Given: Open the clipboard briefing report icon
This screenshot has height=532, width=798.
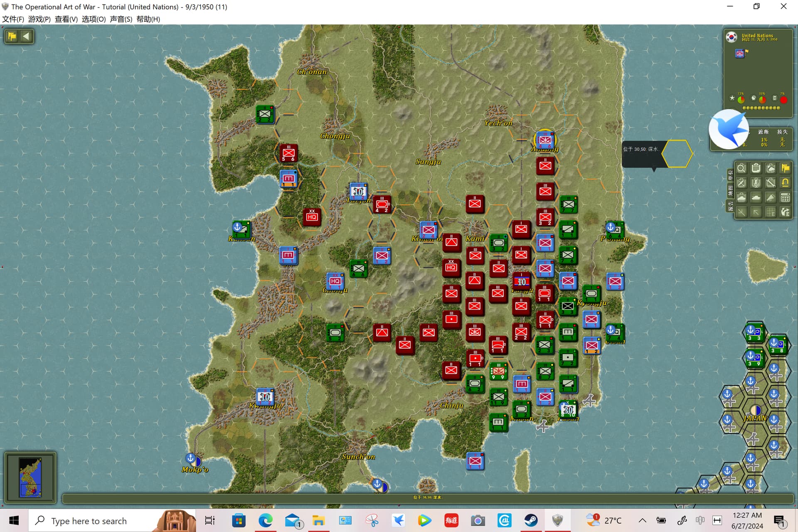Looking at the screenshot, I should [756, 168].
